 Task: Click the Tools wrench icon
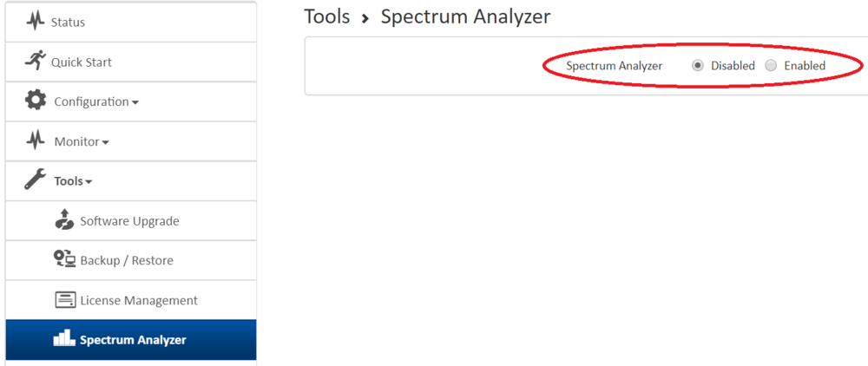(36, 180)
